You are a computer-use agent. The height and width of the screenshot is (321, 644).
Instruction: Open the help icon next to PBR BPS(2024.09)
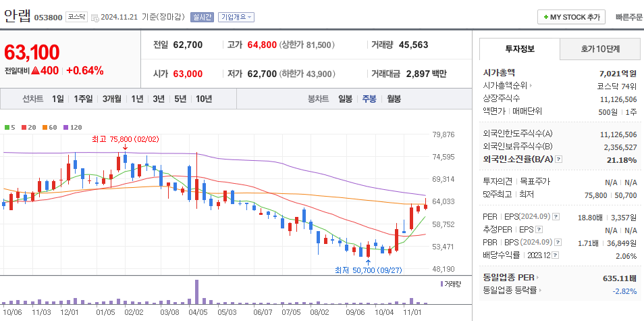tap(558, 243)
